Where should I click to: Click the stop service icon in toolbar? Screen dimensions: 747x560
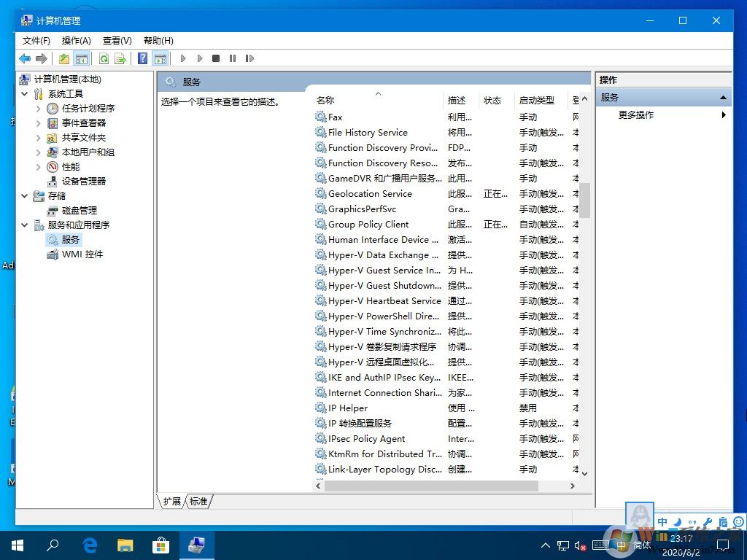215,58
